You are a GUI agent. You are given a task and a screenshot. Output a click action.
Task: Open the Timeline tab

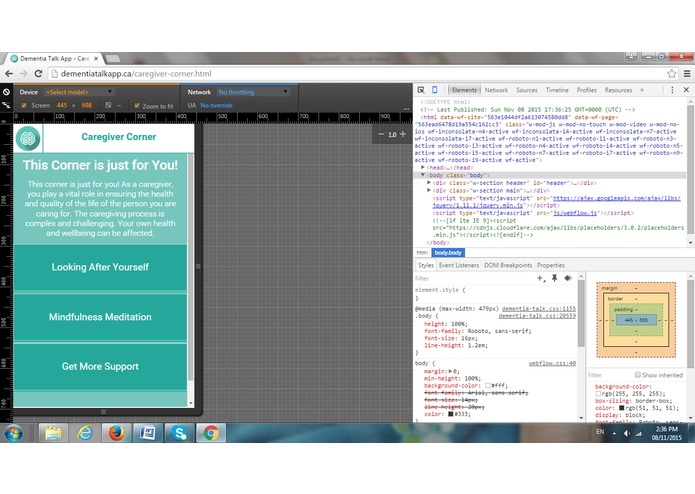(x=557, y=90)
